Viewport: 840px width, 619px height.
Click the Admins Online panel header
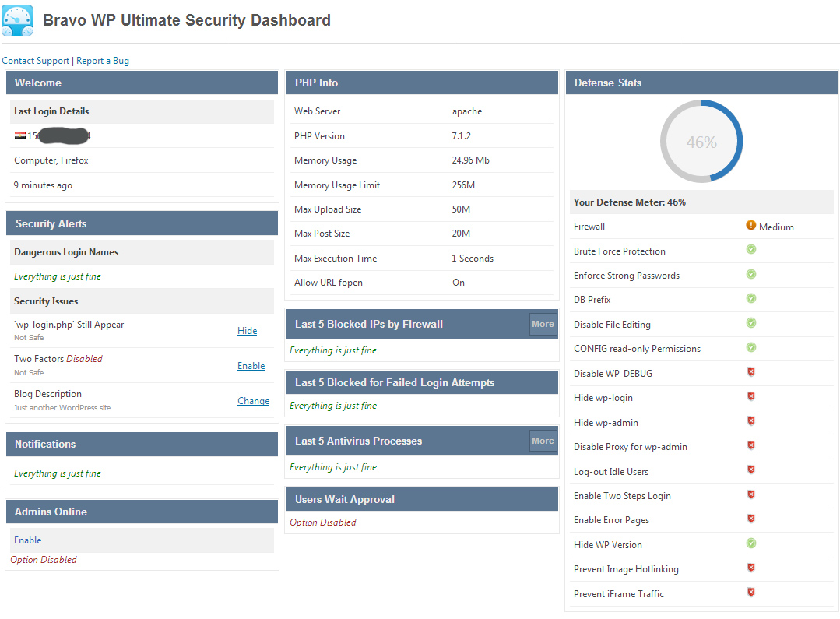click(142, 512)
